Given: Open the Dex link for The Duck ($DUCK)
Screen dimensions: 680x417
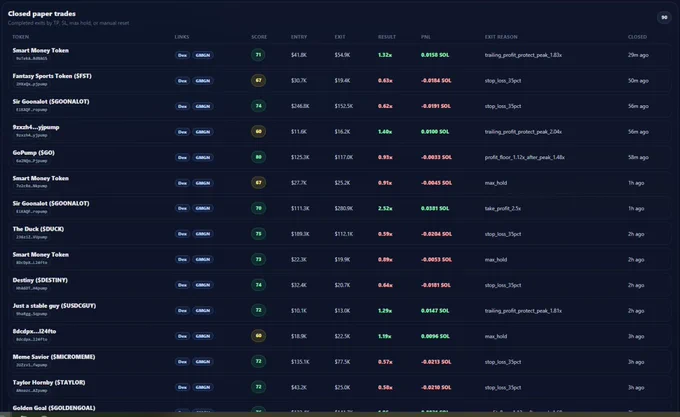Looking at the screenshot, I should [x=182, y=234].
